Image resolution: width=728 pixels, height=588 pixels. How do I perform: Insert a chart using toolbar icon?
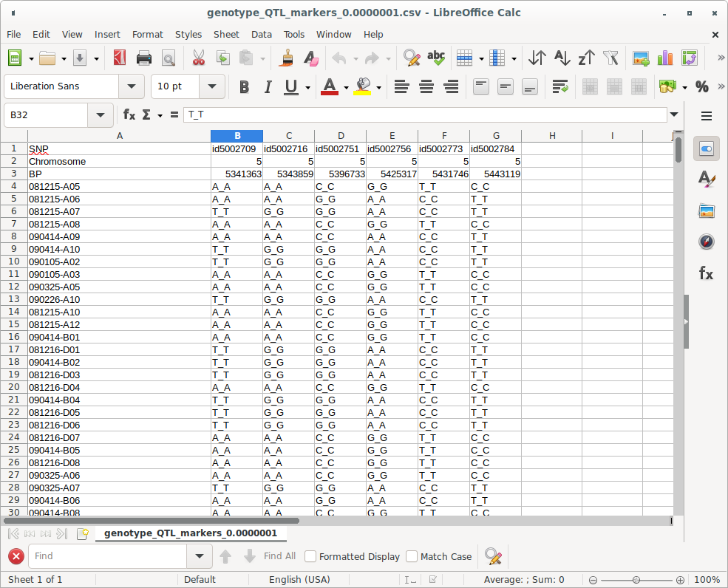click(x=665, y=58)
